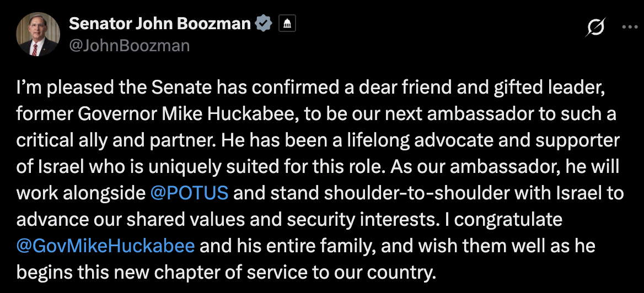Open Senator John Boozman's profile picture

(37, 33)
